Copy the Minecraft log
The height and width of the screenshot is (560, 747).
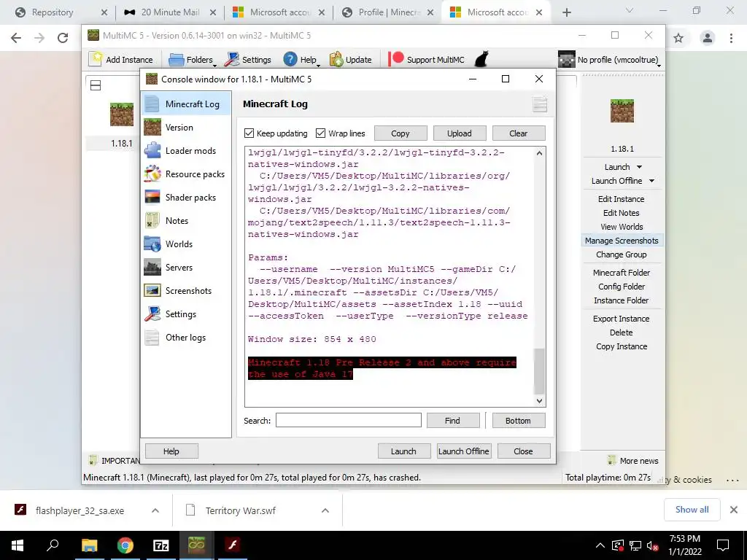point(400,133)
